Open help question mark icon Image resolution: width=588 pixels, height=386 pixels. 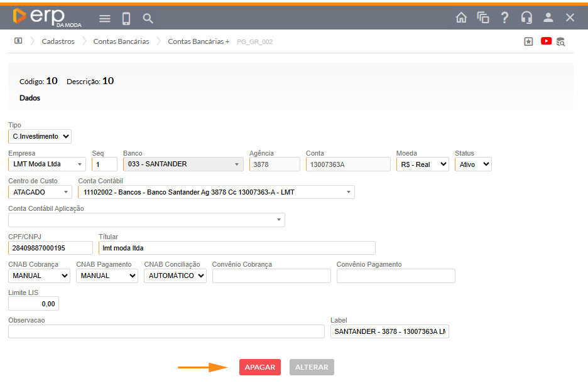[504, 18]
